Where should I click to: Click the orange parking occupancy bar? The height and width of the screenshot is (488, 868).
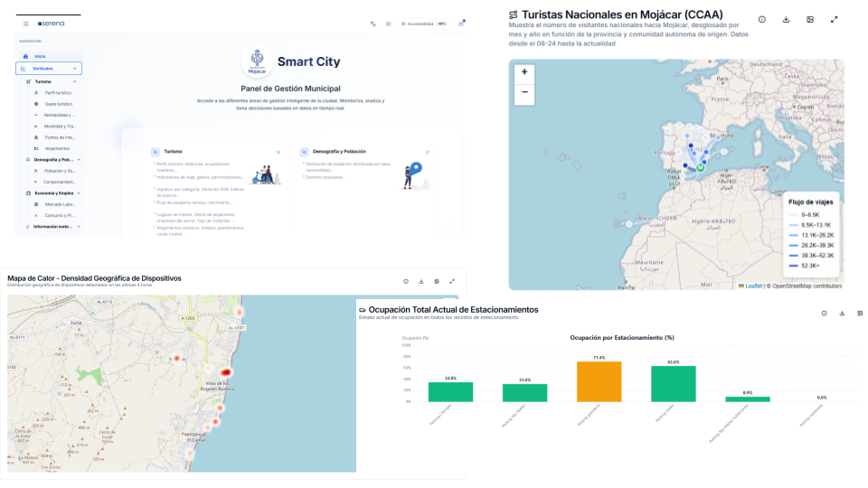[x=599, y=381]
